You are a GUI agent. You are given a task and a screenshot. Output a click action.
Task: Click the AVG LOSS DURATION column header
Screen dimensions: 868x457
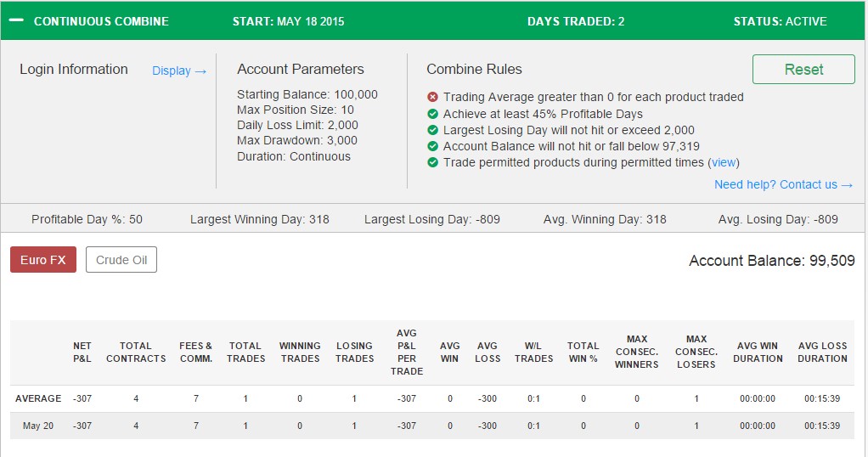point(822,352)
